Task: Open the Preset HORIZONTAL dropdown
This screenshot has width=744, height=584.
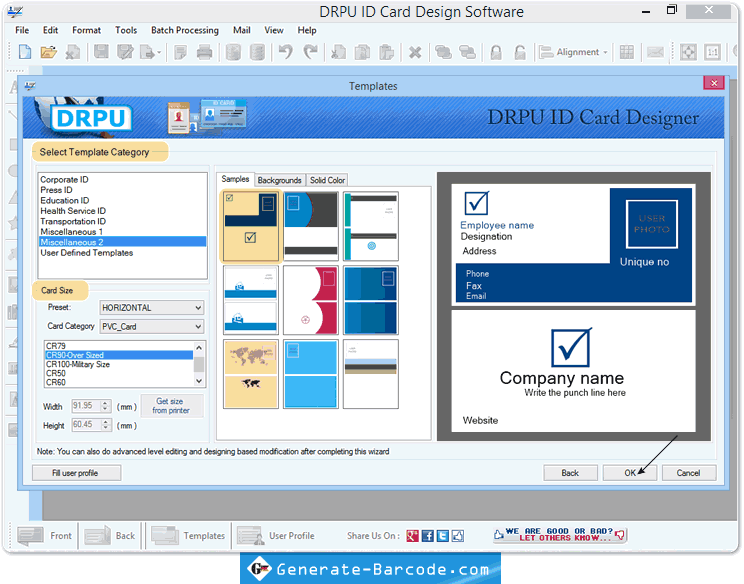Action: [152, 307]
